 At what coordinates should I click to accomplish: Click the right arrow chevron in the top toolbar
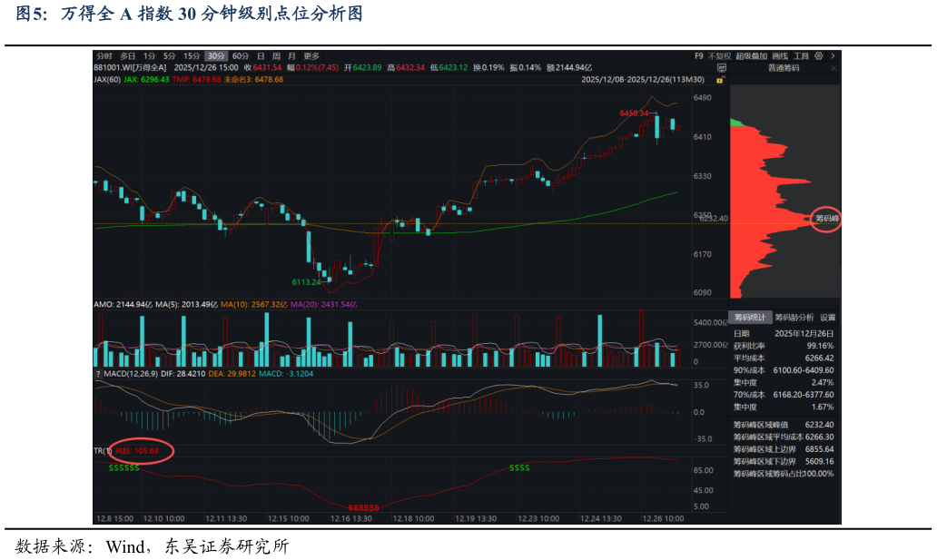pyautogui.click(x=833, y=55)
